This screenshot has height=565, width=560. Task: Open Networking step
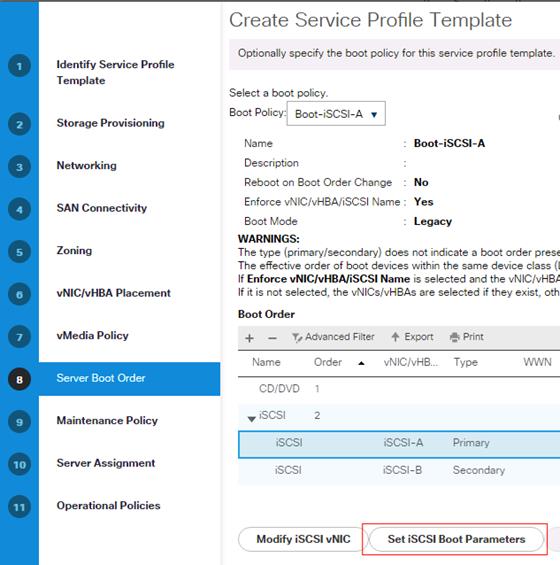click(x=86, y=165)
